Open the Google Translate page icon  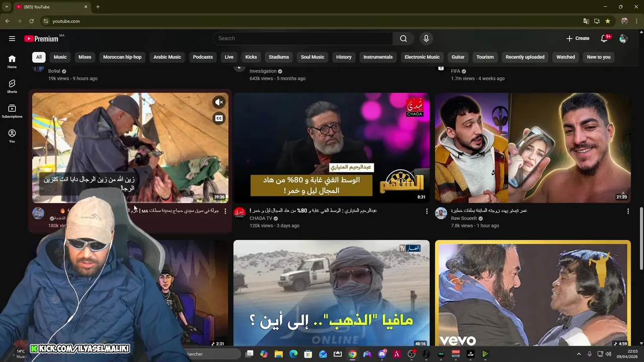click(586, 21)
